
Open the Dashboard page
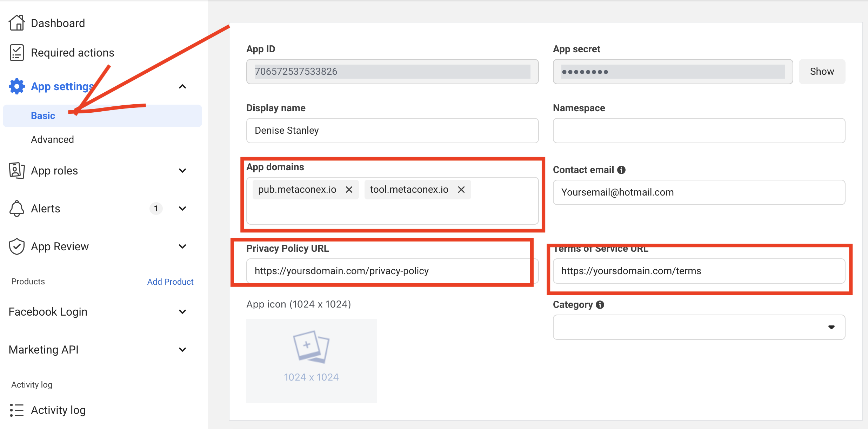[x=58, y=23]
